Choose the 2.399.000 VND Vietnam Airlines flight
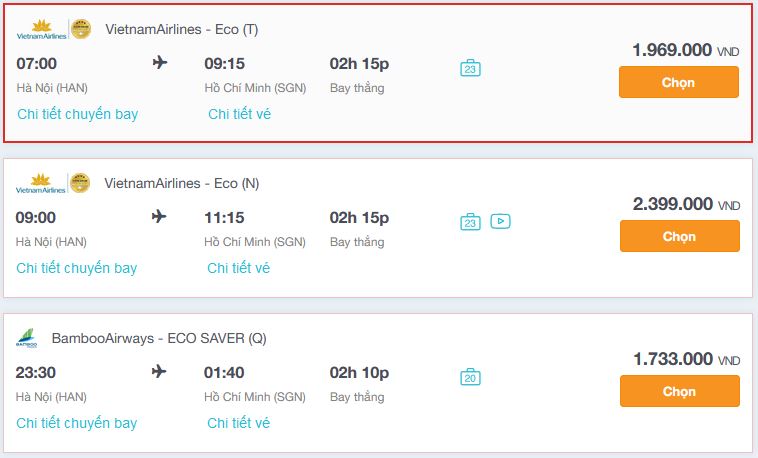The image size is (758, 458). [680, 236]
